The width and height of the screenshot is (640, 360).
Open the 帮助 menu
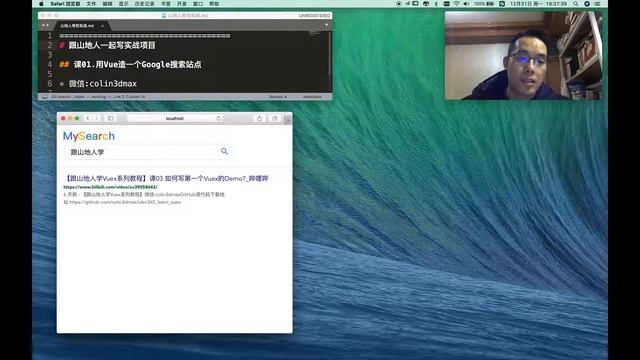(214, 4)
